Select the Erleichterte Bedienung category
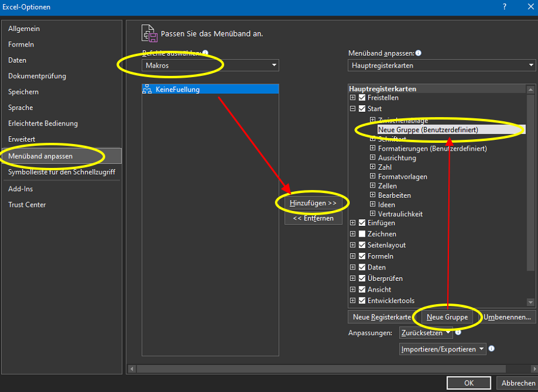Image resolution: width=538 pixels, height=392 pixels. 62,123
